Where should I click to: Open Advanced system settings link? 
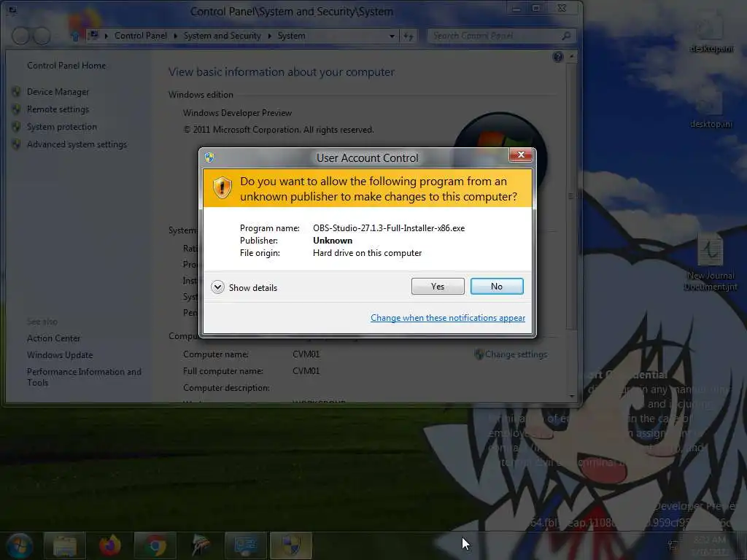coord(77,144)
